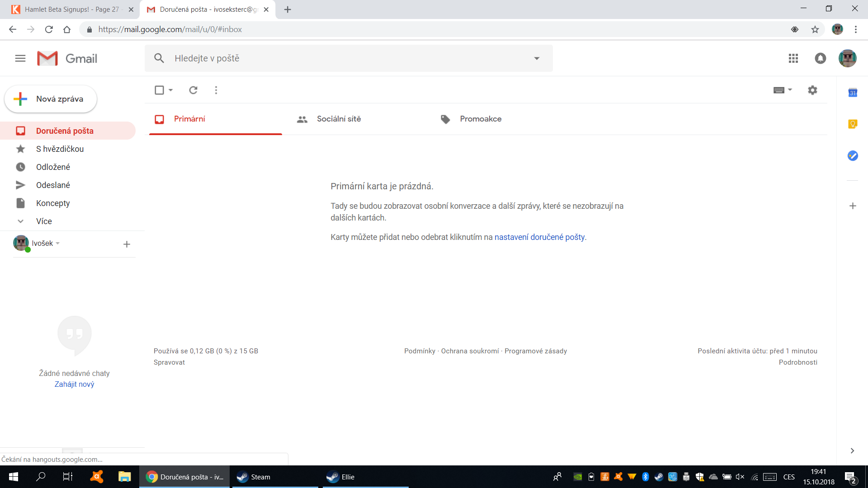Click the notifications bell icon
Image resolution: width=868 pixels, height=488 pixels.
point(820,58)
